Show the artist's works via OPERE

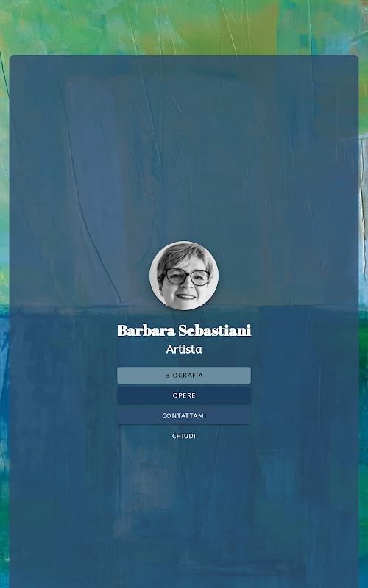(x=184, y=395)
